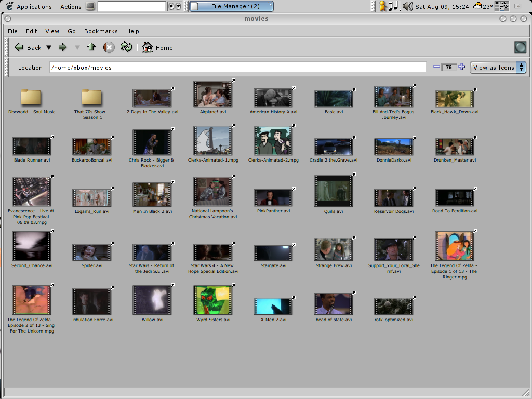The image size is (532, 399).
Task: Click the workspace switcher applet
Action: pyautogui.click(x=501, y=6)
